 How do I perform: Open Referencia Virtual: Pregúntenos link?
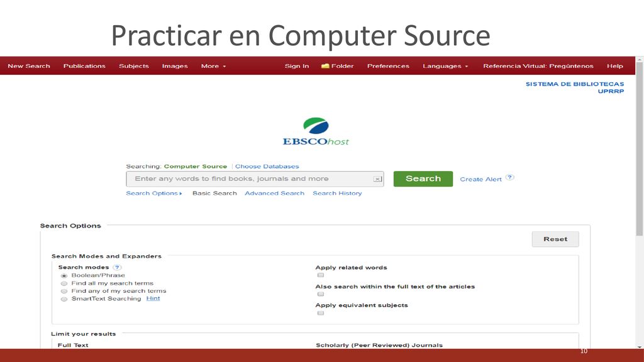pyautogui.click(x=538, y=65)
